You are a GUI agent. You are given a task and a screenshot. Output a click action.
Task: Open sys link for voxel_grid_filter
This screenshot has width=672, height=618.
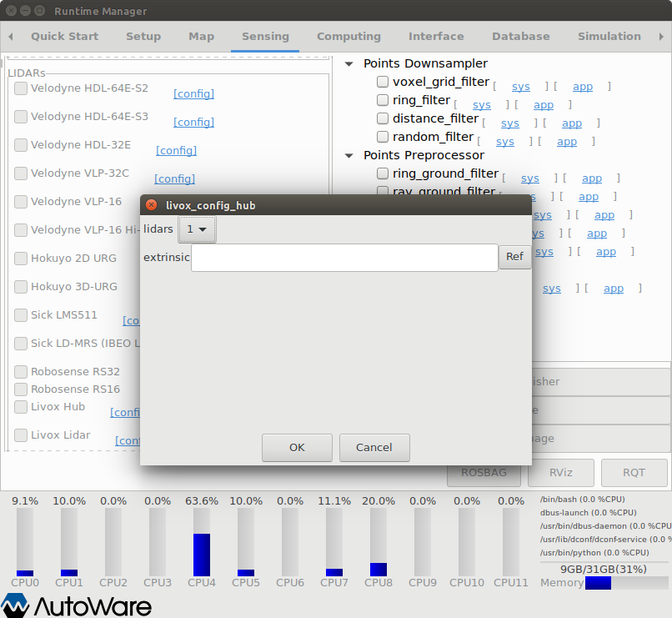click(x=521, y=87)
